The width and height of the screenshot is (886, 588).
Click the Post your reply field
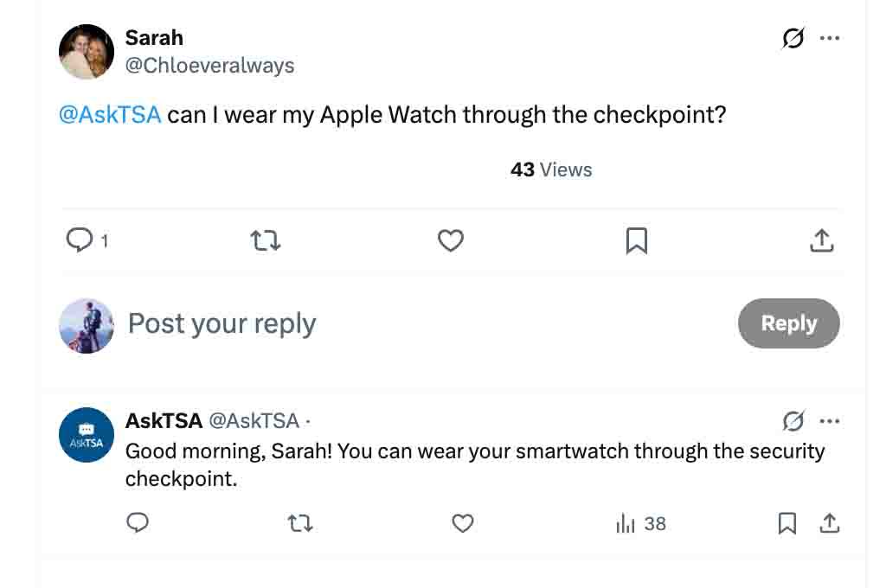[x=221, y=323]
